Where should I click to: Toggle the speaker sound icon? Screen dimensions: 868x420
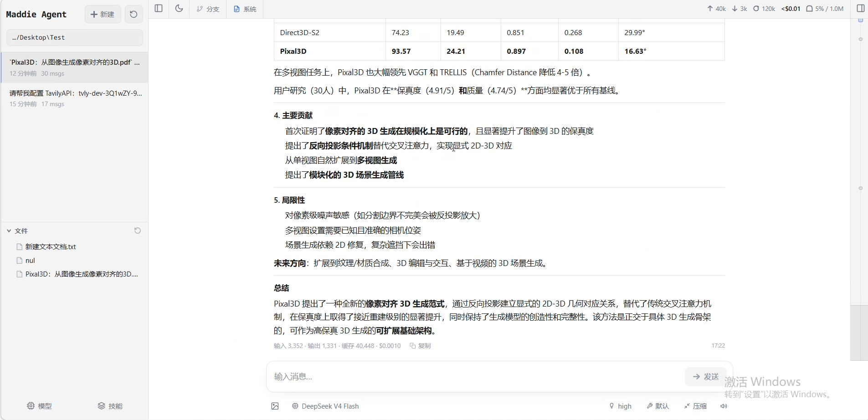pyautogui.click(x=724, y=406)
